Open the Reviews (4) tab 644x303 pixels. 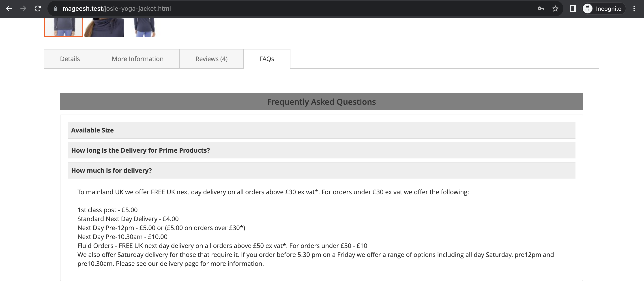pyautogui.click(x=211, y=59)
